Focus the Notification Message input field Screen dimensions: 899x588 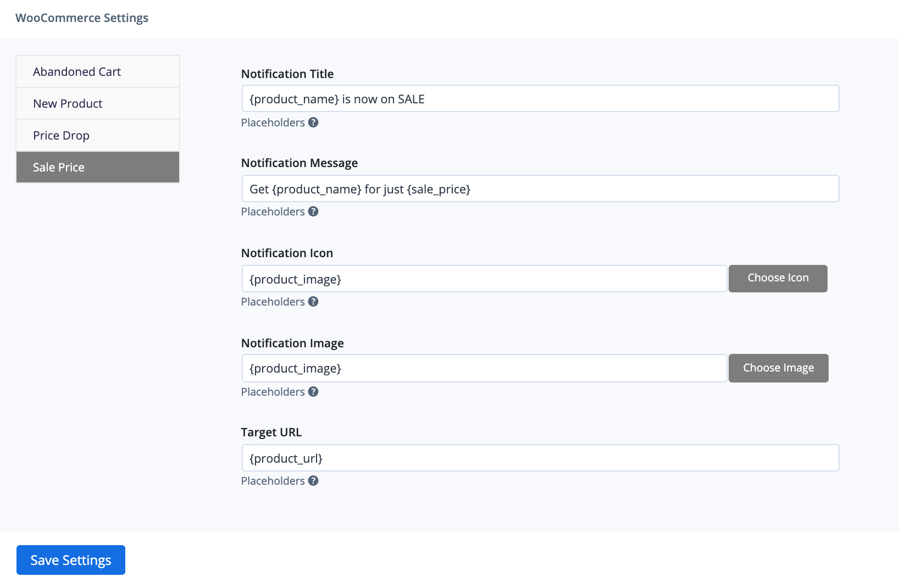[540, 188]
